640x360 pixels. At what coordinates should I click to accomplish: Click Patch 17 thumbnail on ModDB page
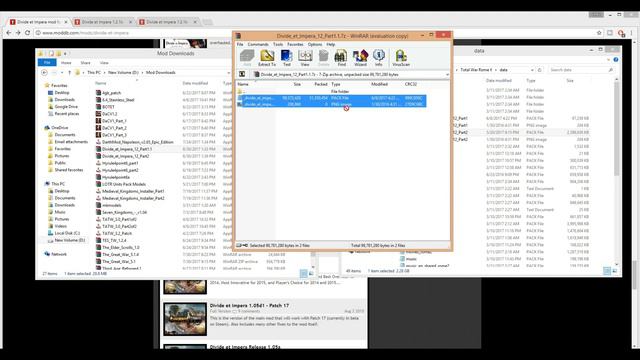(x=185, y=319)
